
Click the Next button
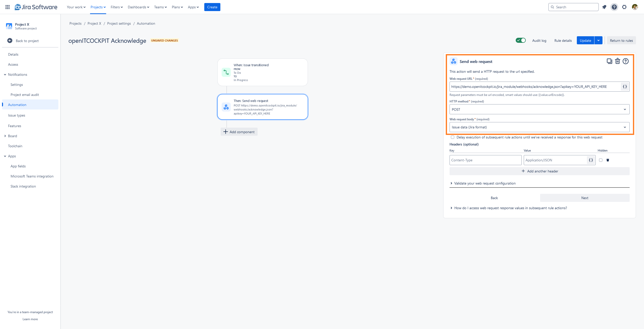585,198
